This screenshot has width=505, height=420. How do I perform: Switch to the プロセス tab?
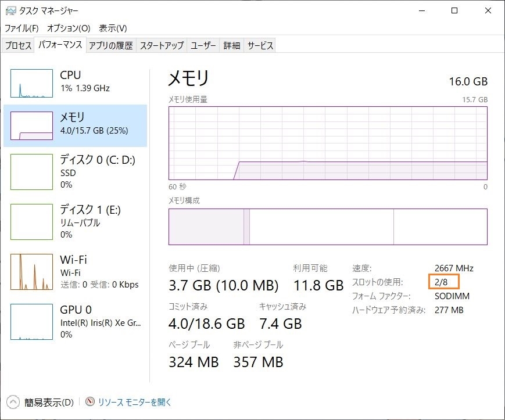[18, 46]
